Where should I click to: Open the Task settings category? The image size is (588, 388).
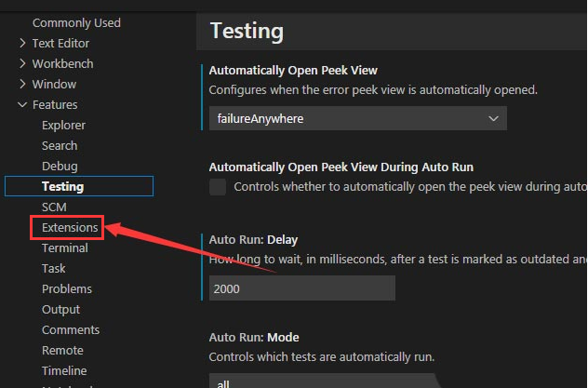pyautogui.click(x=53, y=268)
